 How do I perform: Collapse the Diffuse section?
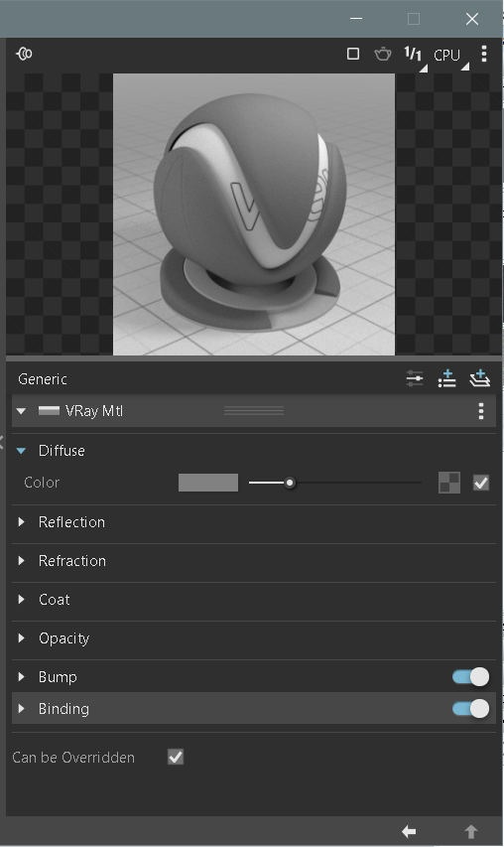click(x=22, y=451)
